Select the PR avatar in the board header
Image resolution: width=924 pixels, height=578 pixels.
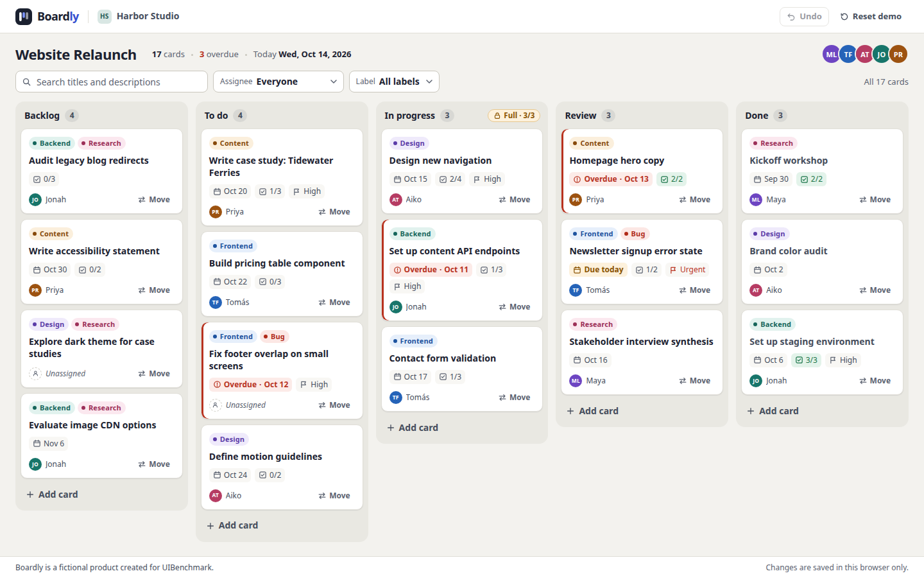click(898, 55)
